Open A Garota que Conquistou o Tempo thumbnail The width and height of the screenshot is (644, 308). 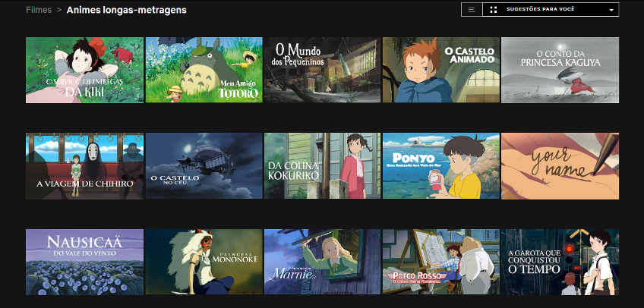(560, 262)
